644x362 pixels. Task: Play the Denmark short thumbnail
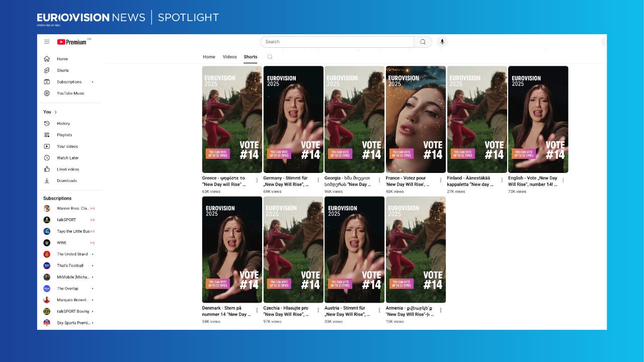coord(232,249)
